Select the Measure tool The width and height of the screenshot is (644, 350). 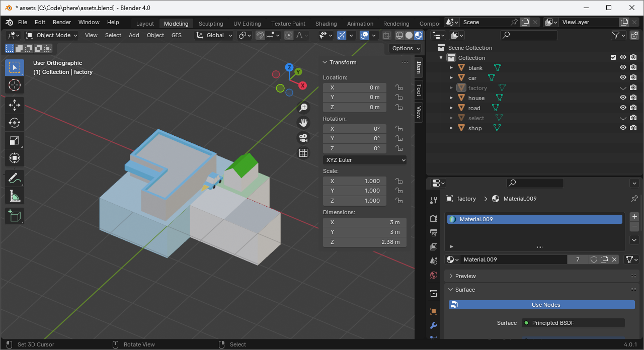coord(15,196)
